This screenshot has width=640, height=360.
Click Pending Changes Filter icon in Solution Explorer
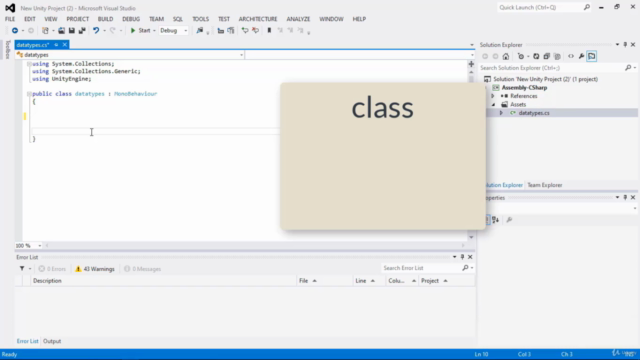(521, 56)
